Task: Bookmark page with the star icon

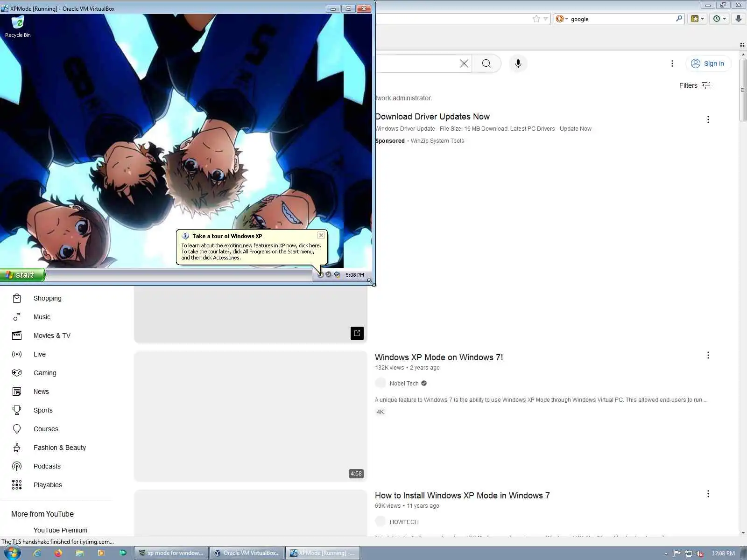Action: click(536, 19)
